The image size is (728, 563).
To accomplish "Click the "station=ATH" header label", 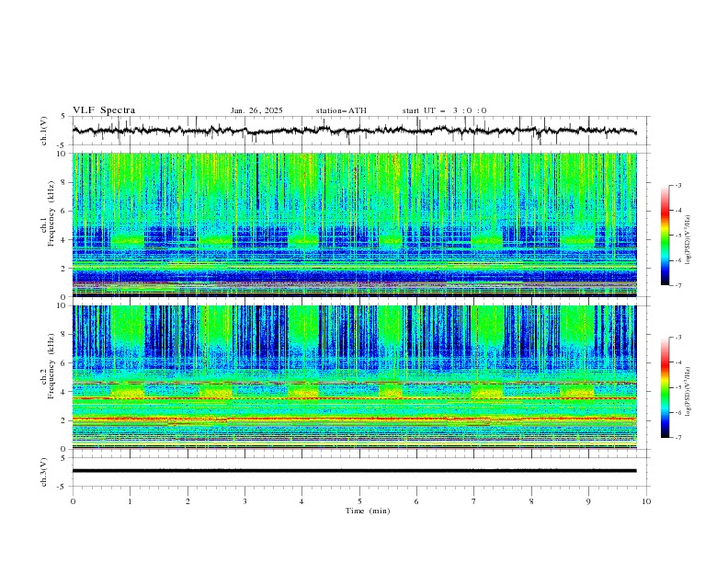I will pyautogui.click(x=341, y=110).
